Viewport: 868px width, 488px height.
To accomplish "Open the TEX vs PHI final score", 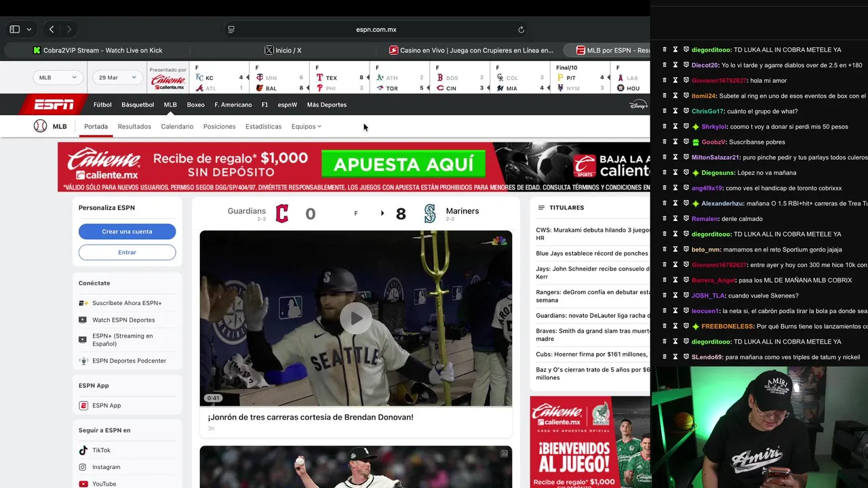I will coord(339,78).
